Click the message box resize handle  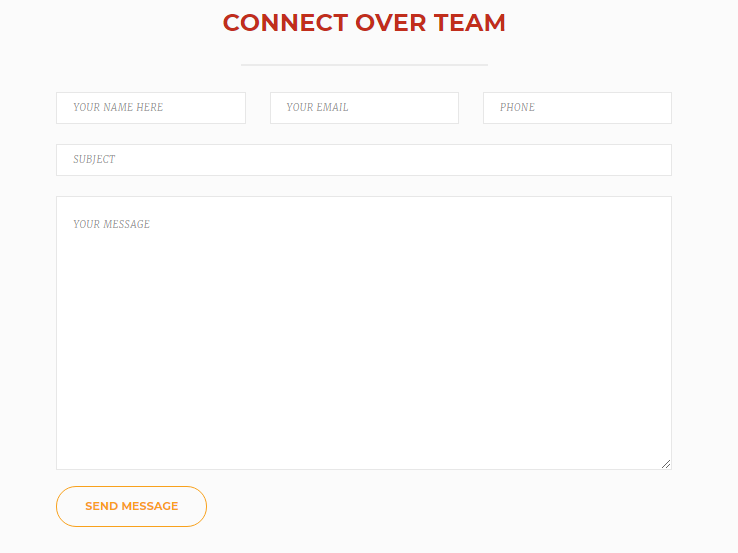(665, 463)
